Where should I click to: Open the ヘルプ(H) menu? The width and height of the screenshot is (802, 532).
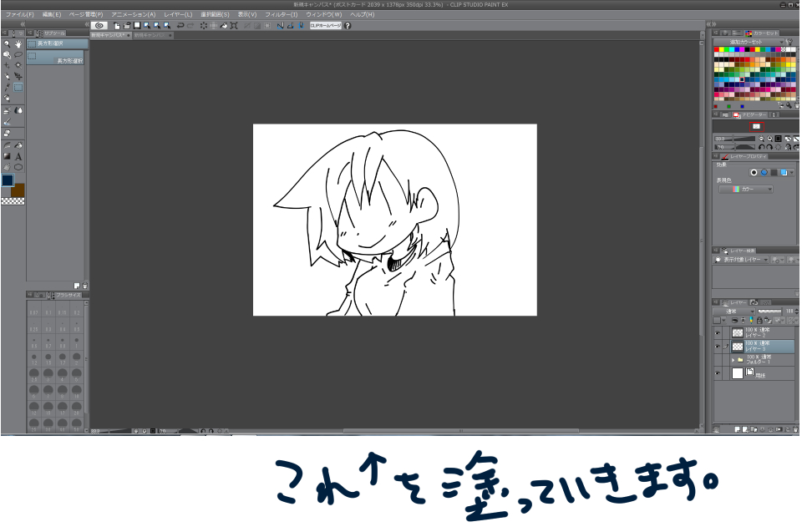pyautogui.click(x=362, y=14)
